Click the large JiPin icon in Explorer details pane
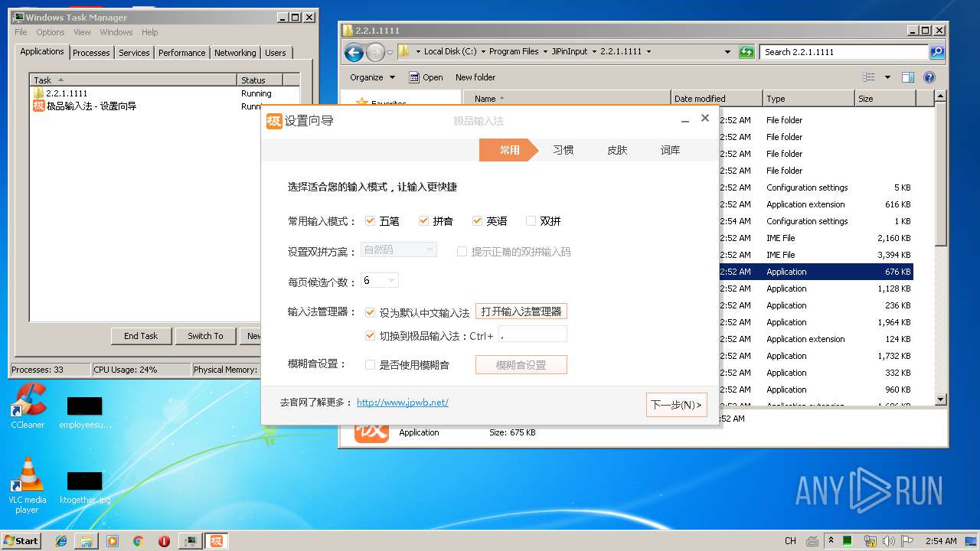980x551 pixels. point(371,432)
